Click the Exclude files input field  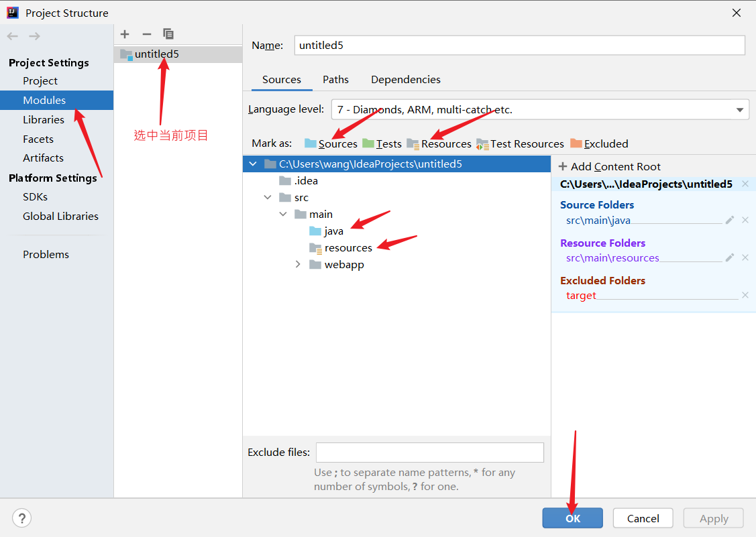[429, 453]
